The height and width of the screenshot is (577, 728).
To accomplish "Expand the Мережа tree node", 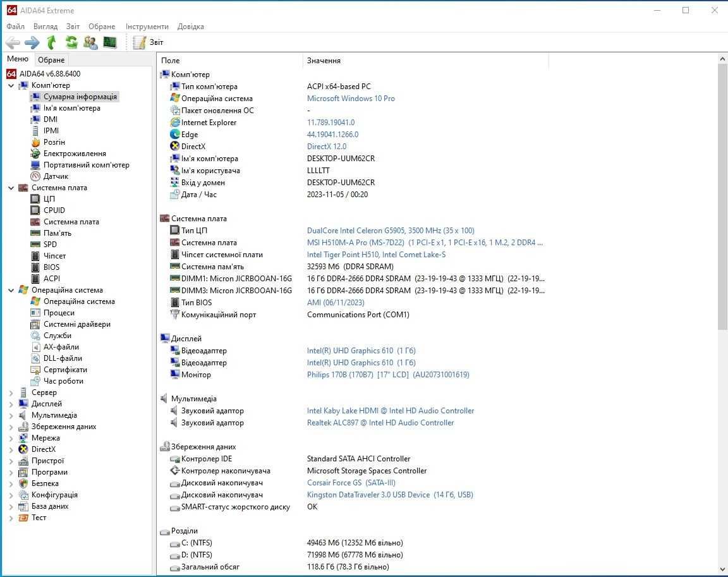I will point(11,438).
